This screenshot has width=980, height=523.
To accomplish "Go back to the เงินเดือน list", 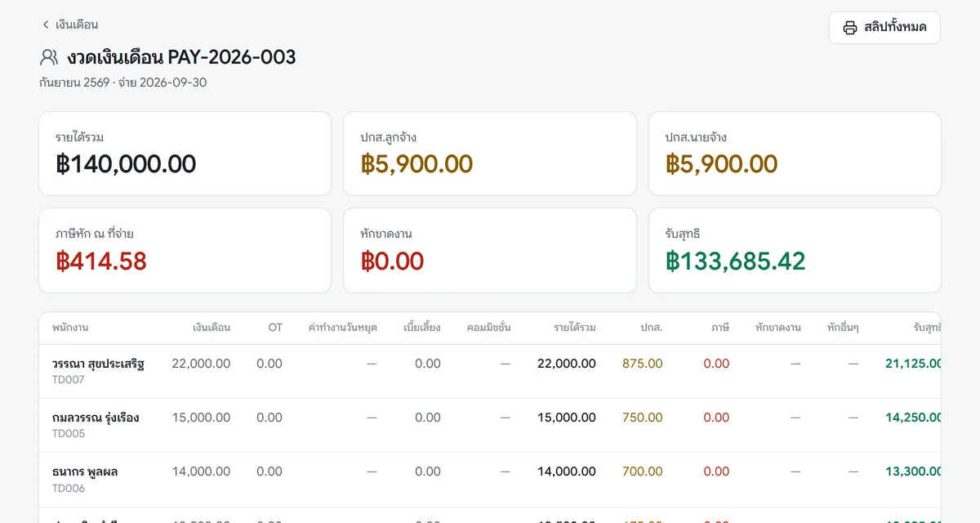I will pyautogui.click(x=69, y=25).
